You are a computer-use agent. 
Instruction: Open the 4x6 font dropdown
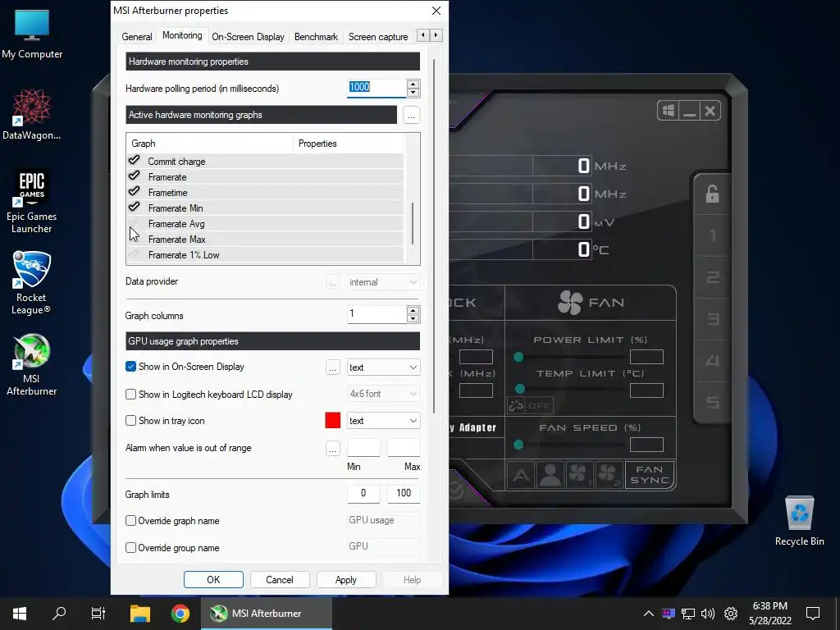click(383, 394)
